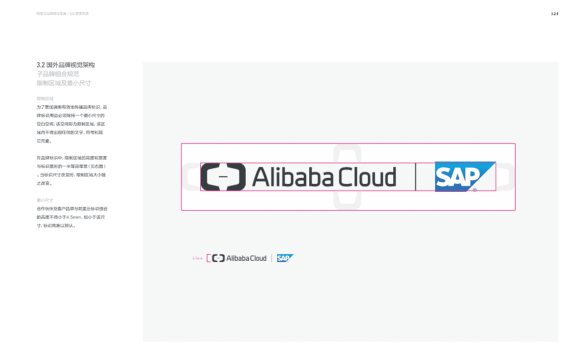Click the pink height bracket beside the small logo
This screenshot has height=360, width=570.
click(208, 258)
